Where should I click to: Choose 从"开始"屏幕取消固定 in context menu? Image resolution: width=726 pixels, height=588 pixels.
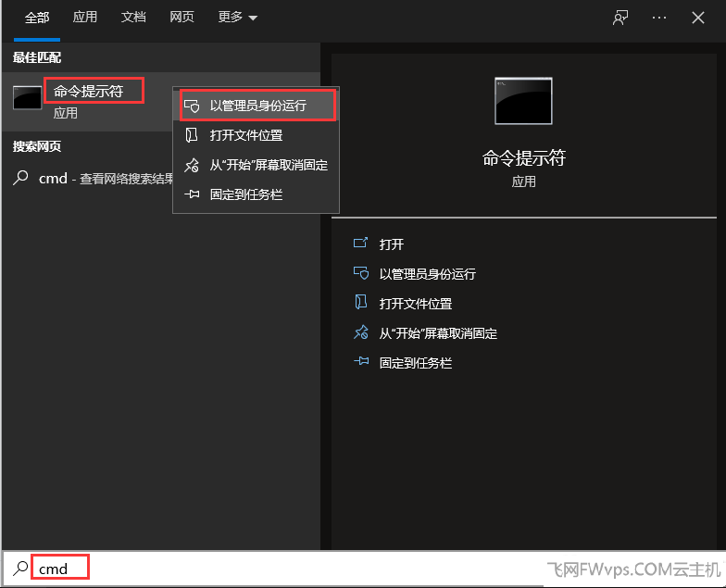256,165
